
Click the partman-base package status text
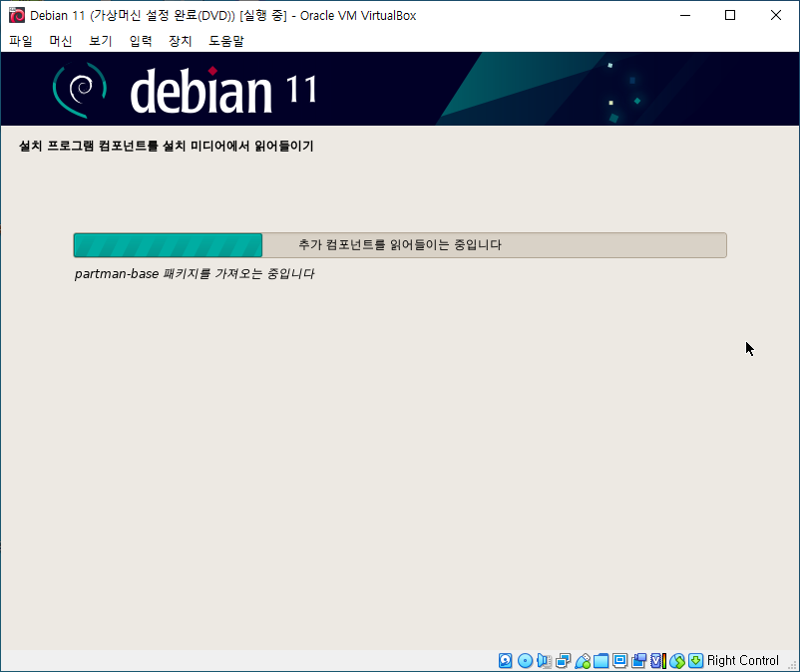pyautogui.click(x=195, y=274)
